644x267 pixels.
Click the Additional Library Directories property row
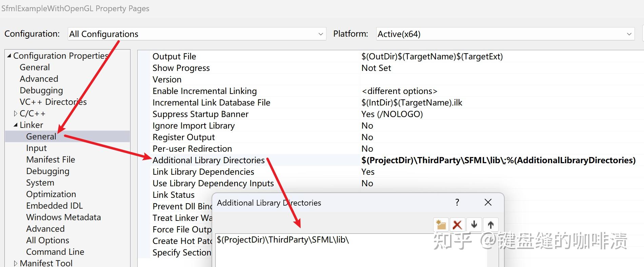coord(208,160)
